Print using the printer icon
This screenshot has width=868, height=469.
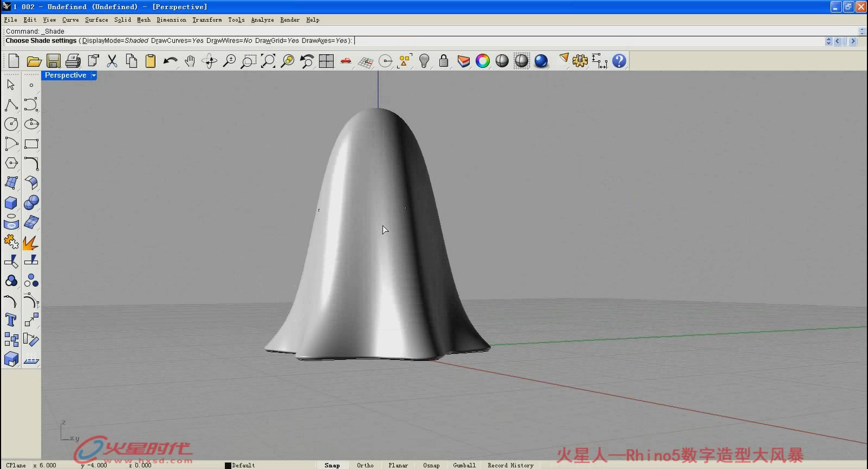click(73, 61)
